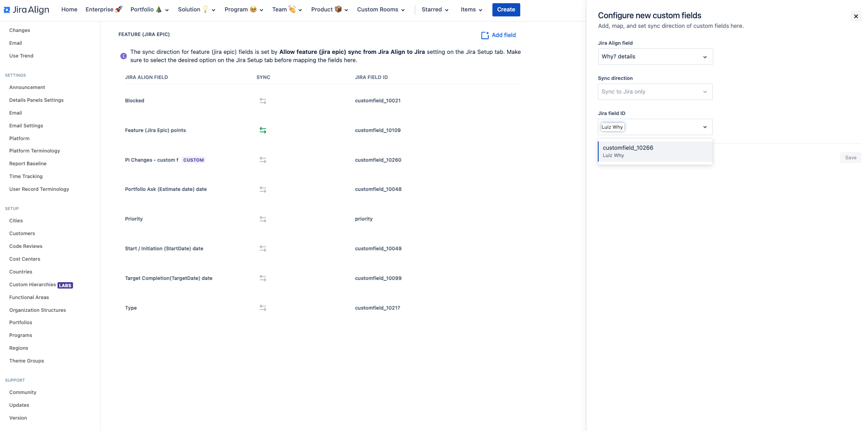
Task: Open Time Tracking settings
Action: pyautogui.click(x=26, y=177)
